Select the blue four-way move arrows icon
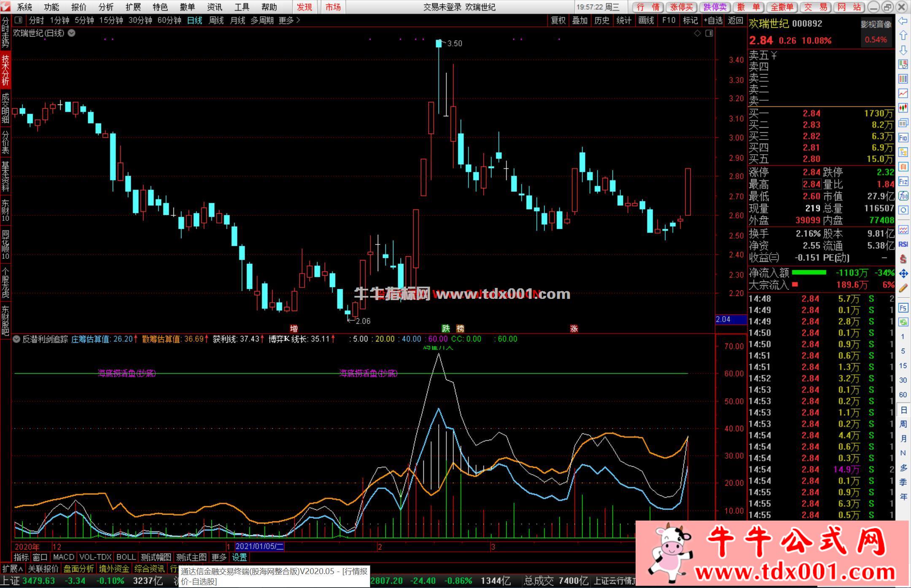This screenshot has width=911, height=588. pos(903,274)
